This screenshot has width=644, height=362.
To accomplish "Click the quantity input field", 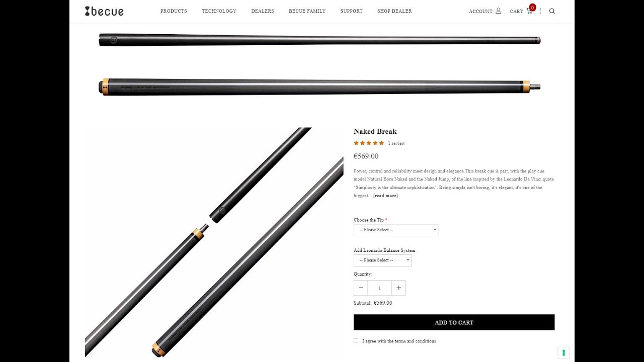I will click(x=380, y=288).
